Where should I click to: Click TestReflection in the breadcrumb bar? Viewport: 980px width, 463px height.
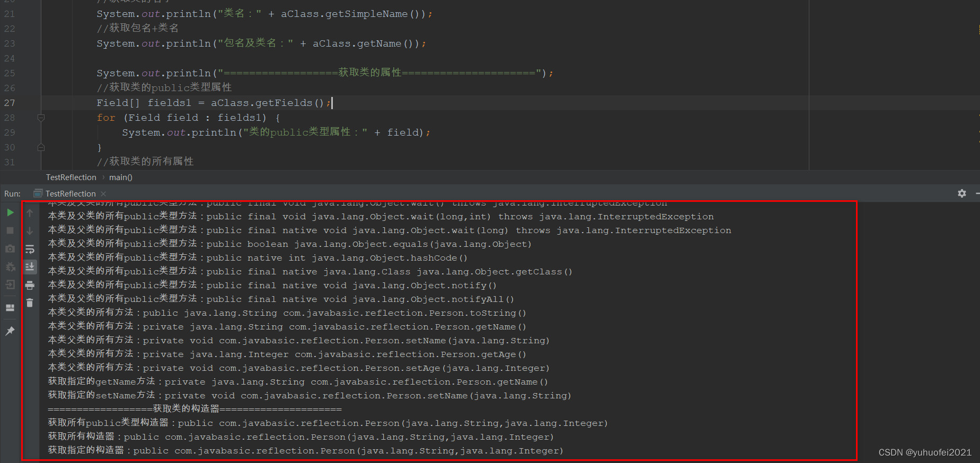(71, 177)
